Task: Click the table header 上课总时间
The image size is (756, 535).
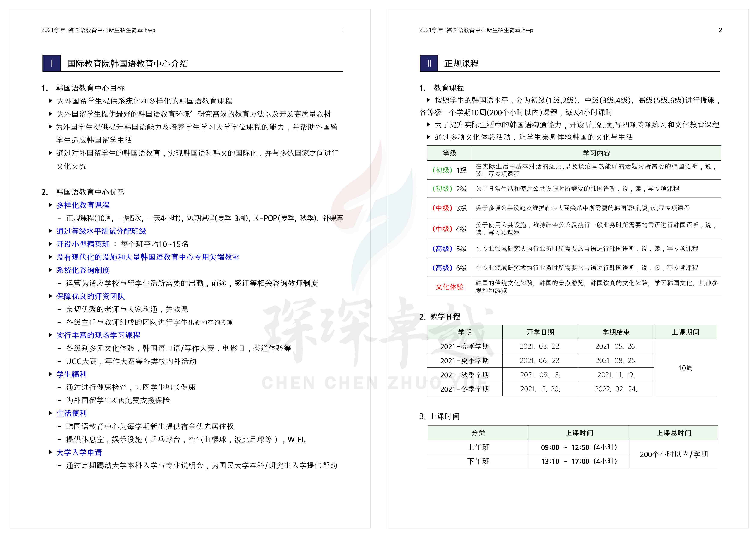Action: click(674, 433)
